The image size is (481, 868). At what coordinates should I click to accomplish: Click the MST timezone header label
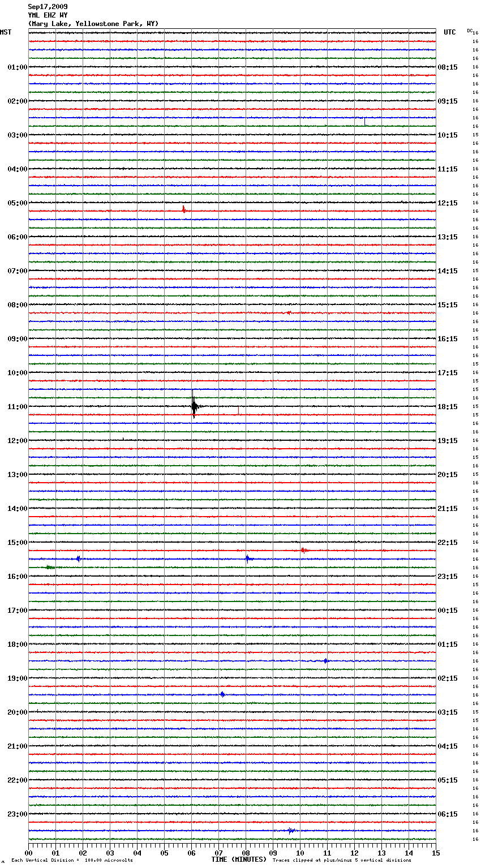6,32
